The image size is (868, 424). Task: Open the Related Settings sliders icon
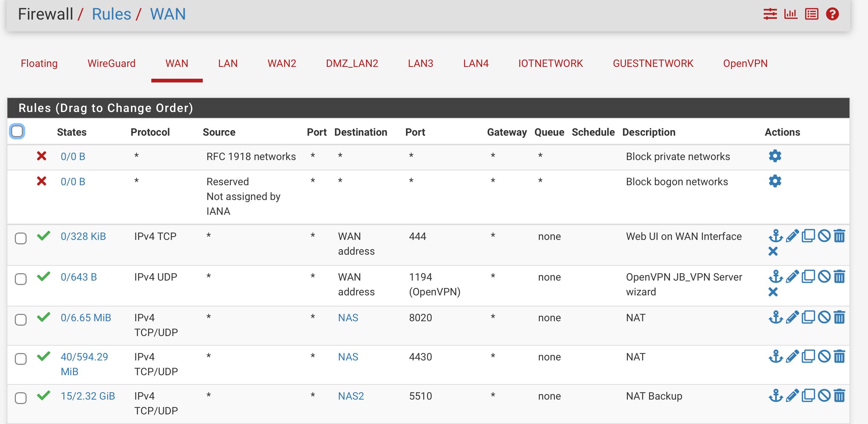click(770, 14)
